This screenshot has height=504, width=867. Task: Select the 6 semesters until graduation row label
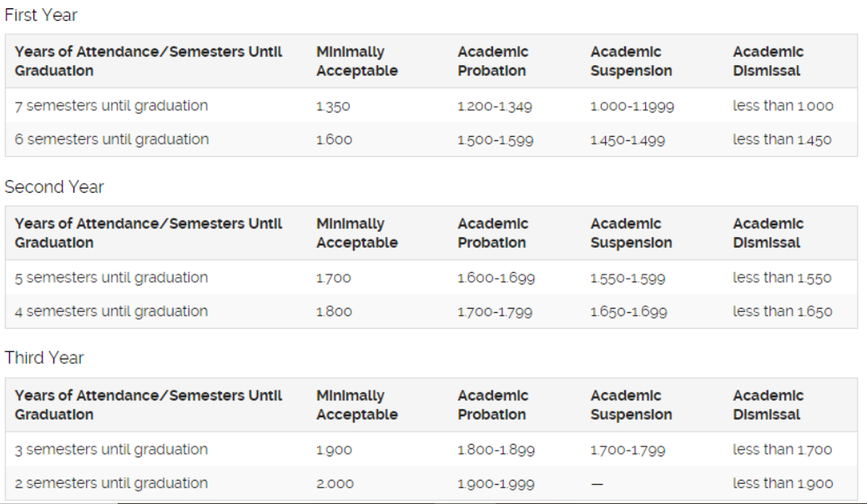pos(111,139)
